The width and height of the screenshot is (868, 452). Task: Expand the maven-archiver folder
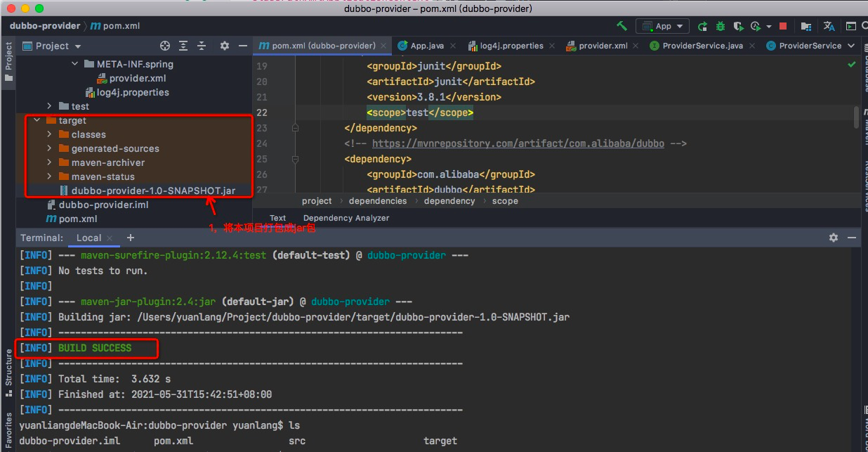click(50, 162)
